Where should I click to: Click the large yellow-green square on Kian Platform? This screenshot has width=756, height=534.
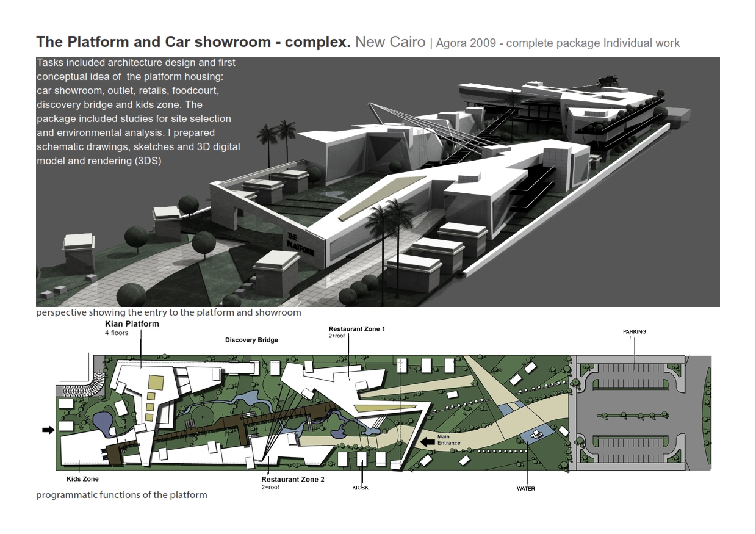[156, 383]
